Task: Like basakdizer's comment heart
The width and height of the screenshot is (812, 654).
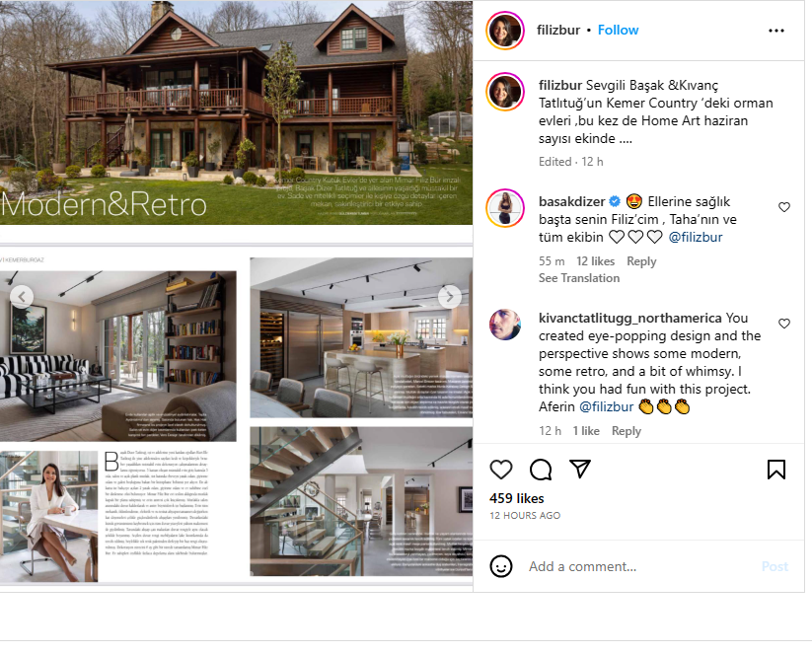Action: point(784,207)
